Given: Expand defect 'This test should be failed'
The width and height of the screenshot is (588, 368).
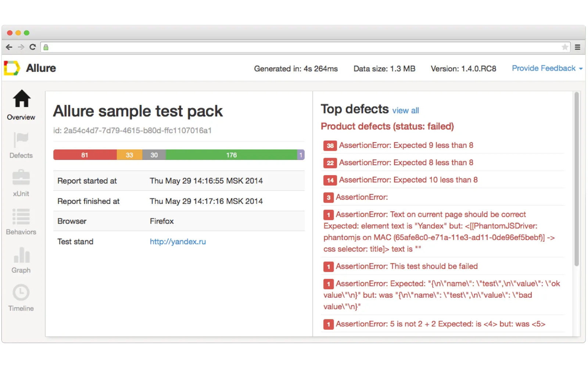Looking at the screenshot, I should 408,266.
